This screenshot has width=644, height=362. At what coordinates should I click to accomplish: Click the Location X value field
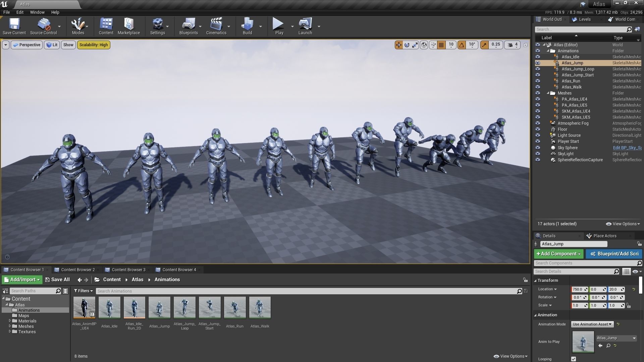(x=579, y=289)
